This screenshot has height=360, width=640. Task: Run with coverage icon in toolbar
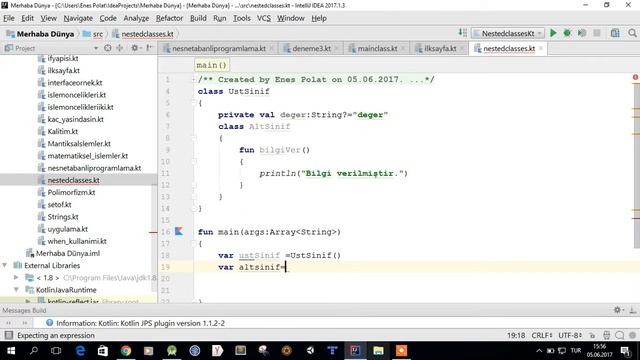[x=582, y=33]
